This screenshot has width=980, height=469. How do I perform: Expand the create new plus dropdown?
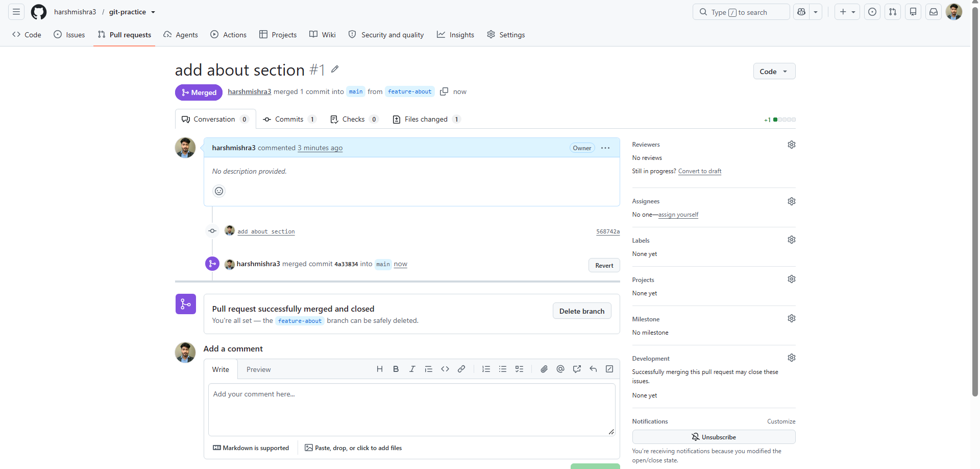pyautogui.click(x=847, y=12)
